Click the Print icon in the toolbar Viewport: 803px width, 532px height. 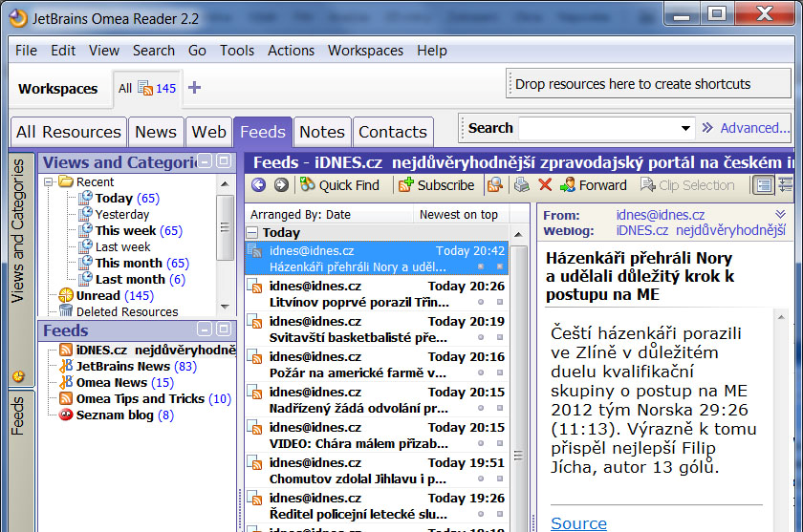[521, 184]
